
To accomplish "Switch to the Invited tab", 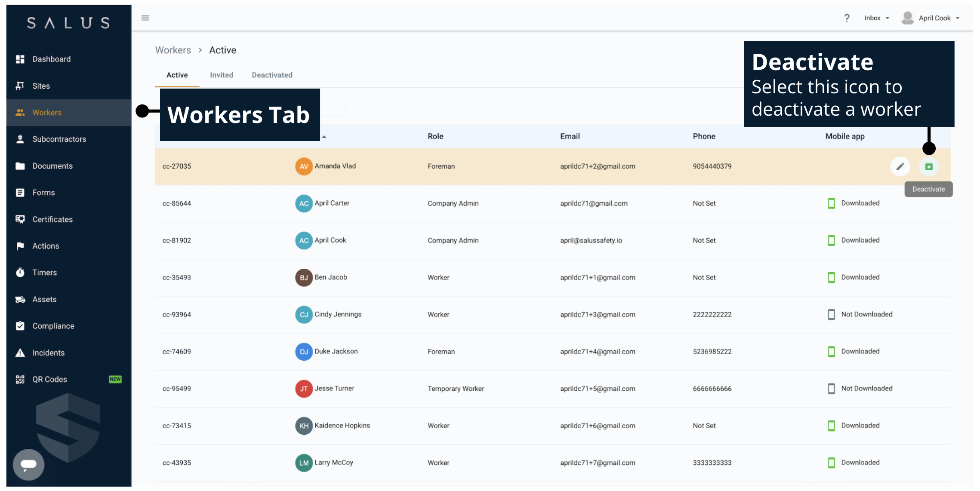I will 221,75.
